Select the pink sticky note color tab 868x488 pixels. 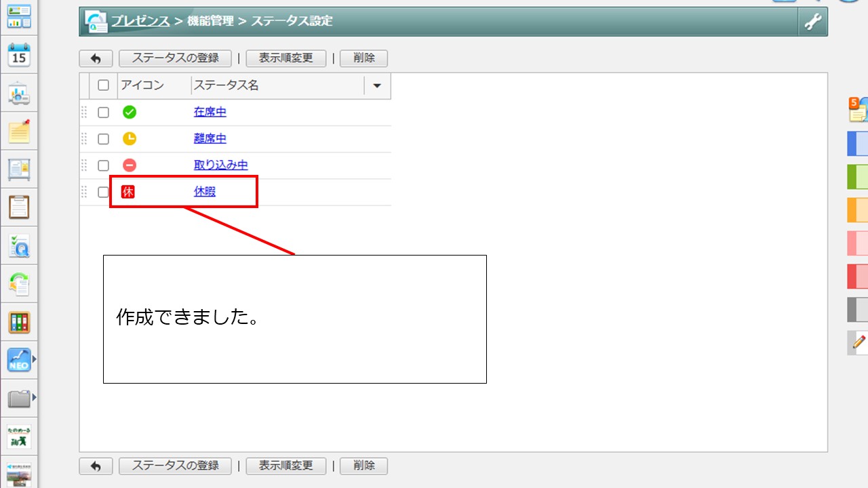pos(858,243)
